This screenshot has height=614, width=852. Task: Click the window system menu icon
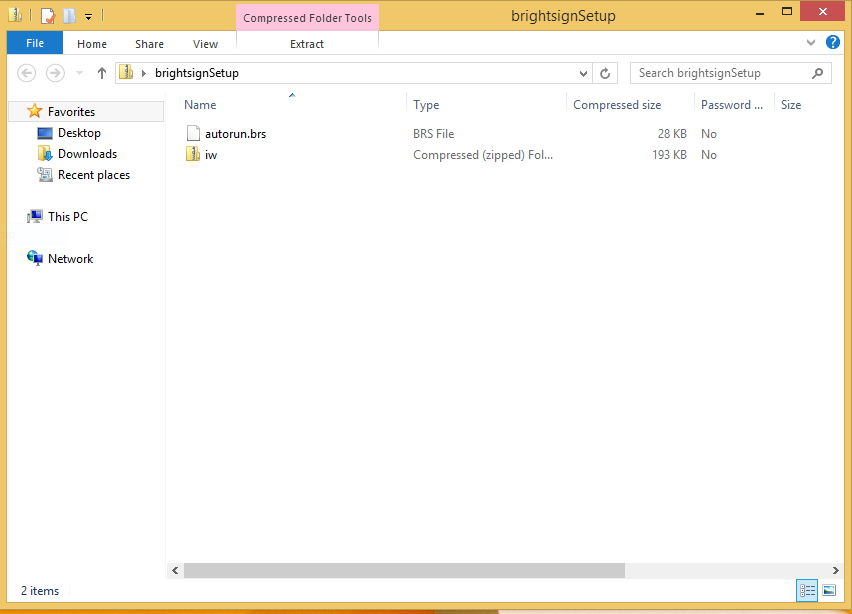click(x=15, y=15)
